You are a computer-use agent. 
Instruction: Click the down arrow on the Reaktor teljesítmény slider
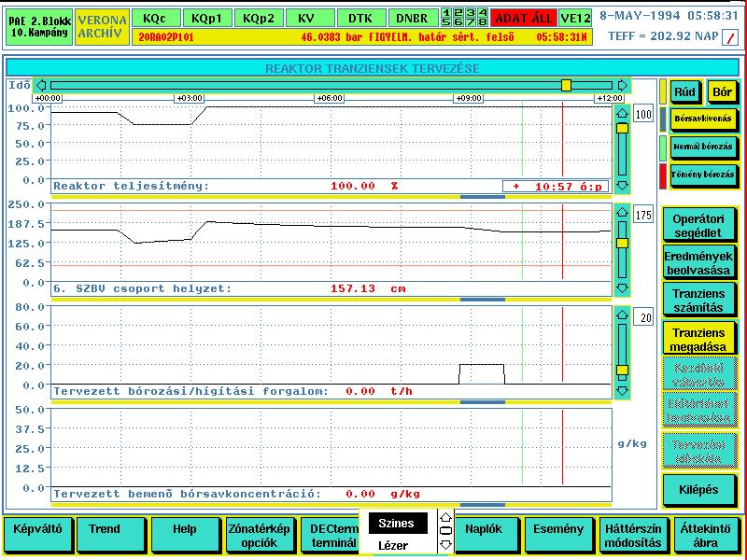coord(622,186)
